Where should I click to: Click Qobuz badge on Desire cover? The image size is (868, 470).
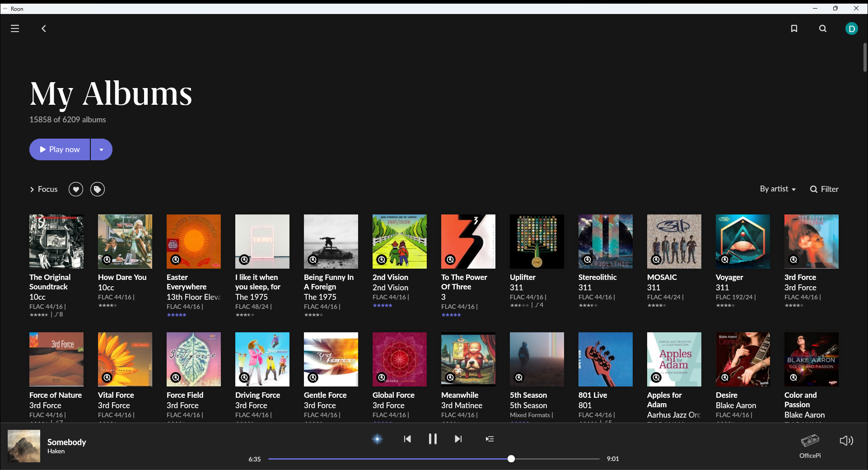pyautogui.click(x=725, y=377)
